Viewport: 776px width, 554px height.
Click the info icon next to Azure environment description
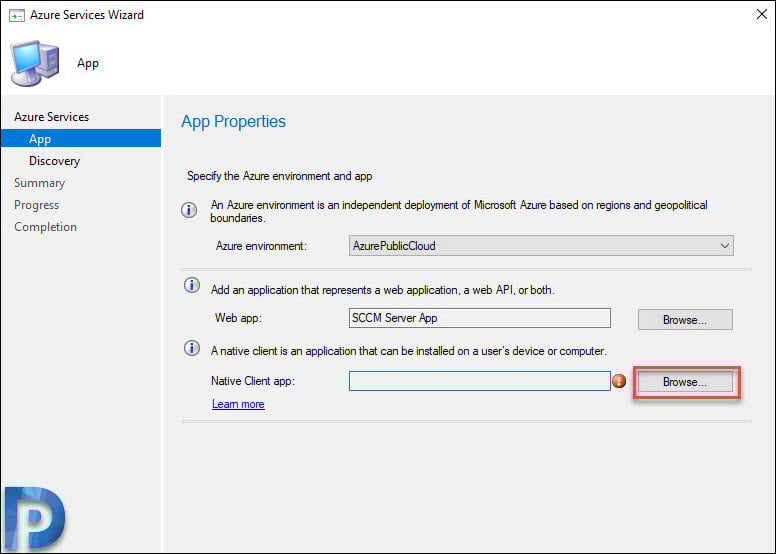189,210
